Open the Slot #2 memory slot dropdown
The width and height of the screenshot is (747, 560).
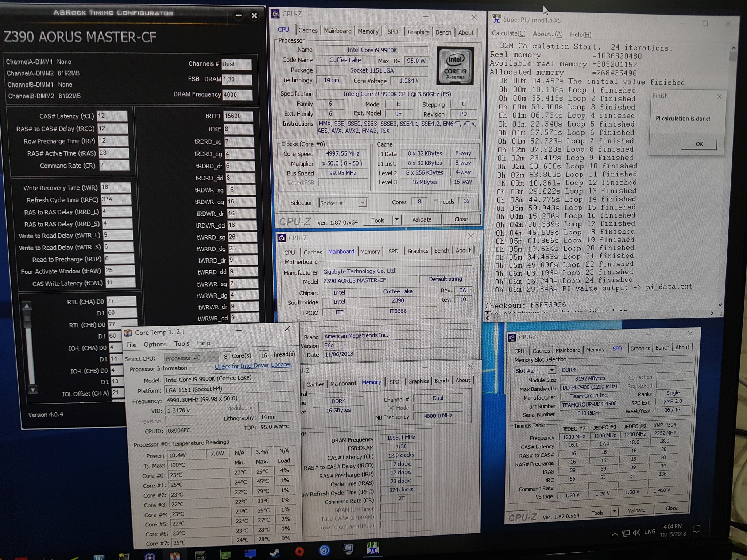pos(552,370)
